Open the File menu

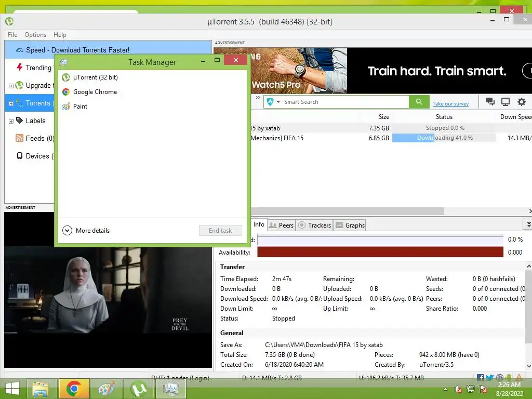(x=12, y=35)
